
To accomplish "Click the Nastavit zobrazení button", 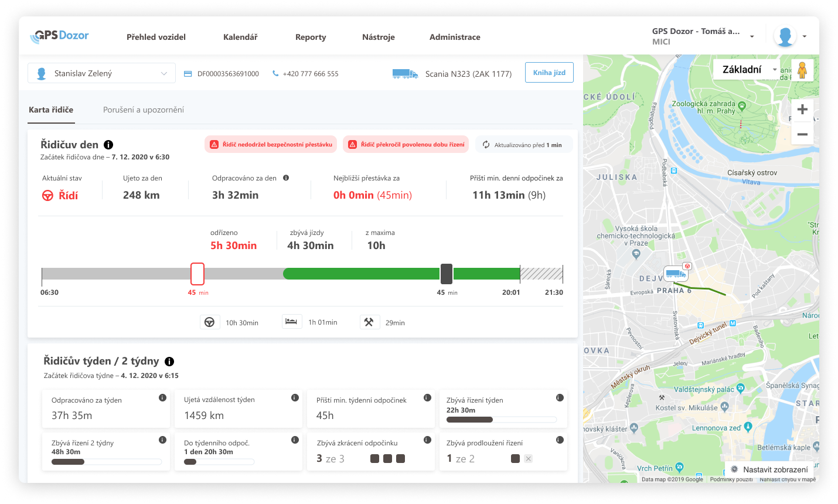I will 769,469.
